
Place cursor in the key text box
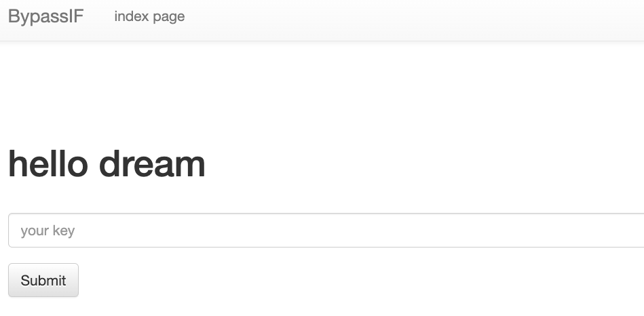coord(326,231)
